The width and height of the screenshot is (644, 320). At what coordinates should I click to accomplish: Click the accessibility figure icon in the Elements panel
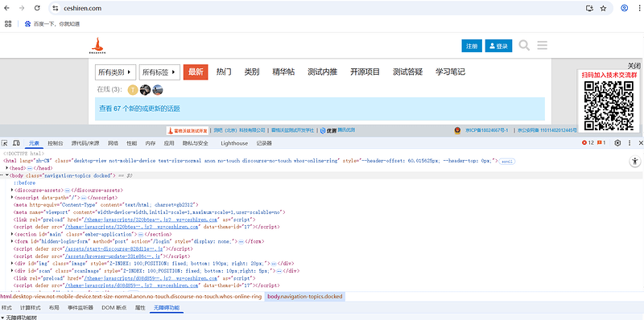click(x=635, y=162)
